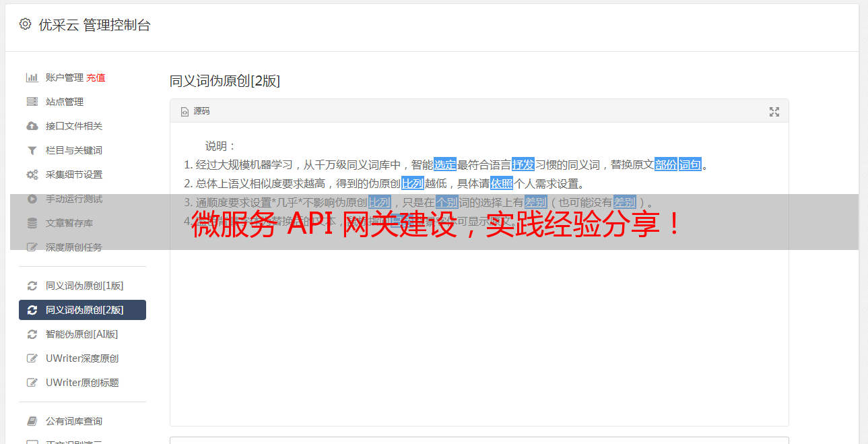This screenshot has width=868, height=444.
Task: Click the refresh icon for 同义词伪原创[2版]
Action: point(32,310)
